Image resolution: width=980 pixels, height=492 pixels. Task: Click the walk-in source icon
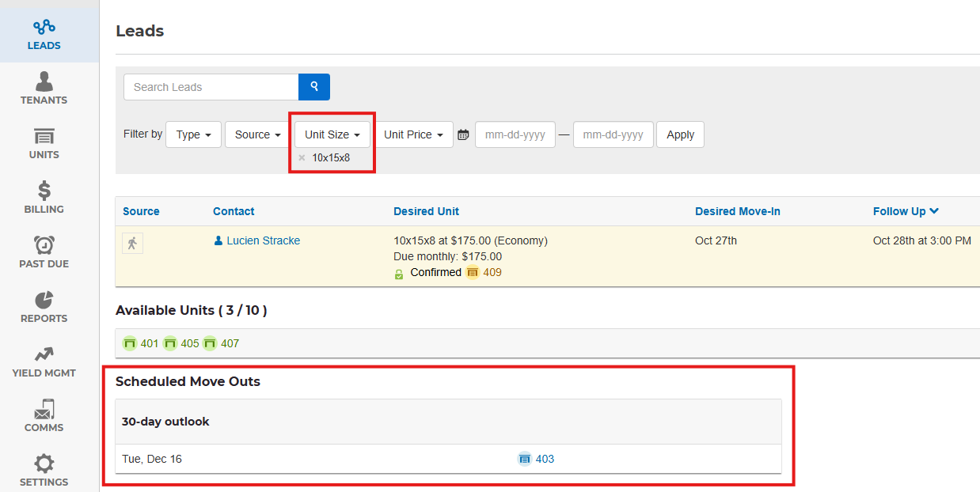132,244
